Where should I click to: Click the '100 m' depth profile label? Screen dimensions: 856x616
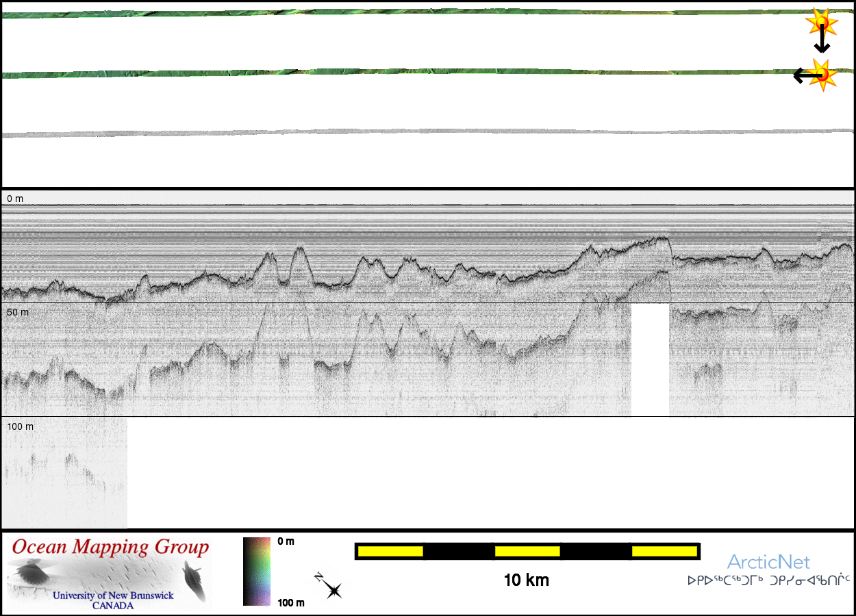[x=21, y=426]
